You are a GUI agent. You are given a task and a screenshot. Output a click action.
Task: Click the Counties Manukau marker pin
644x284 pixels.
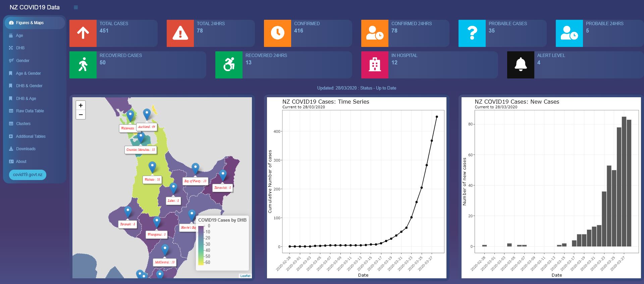click(141, 137)
